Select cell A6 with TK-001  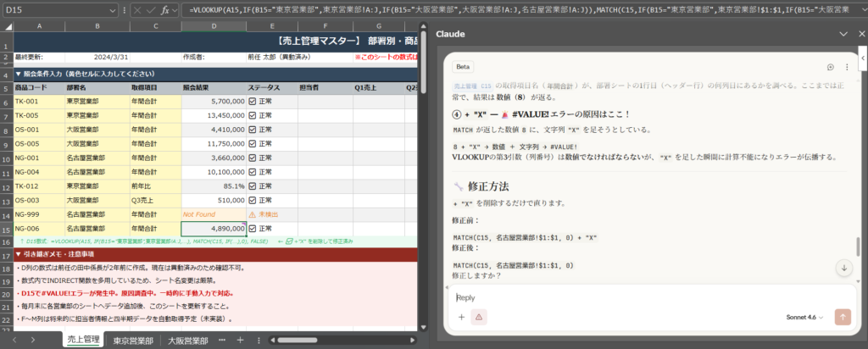coord(39,101)
